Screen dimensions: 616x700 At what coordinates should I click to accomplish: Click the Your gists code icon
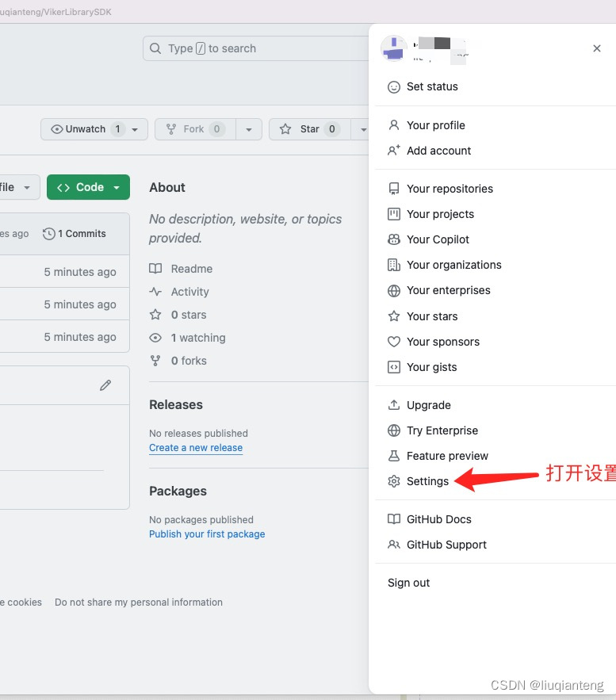pos(394,367)
